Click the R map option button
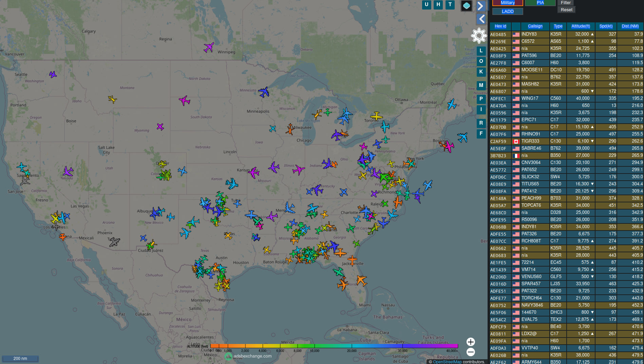This screenshot has height=364, width=644. click(481, 123)
